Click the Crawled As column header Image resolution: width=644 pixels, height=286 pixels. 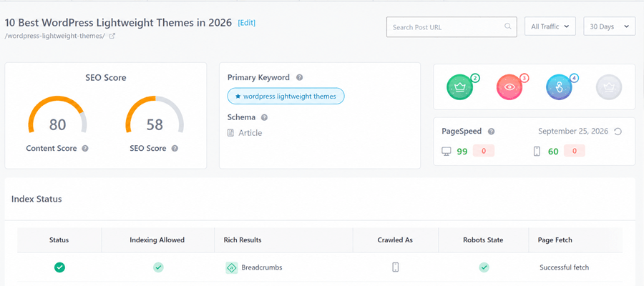pyautogui.click(x=395, y=240)
